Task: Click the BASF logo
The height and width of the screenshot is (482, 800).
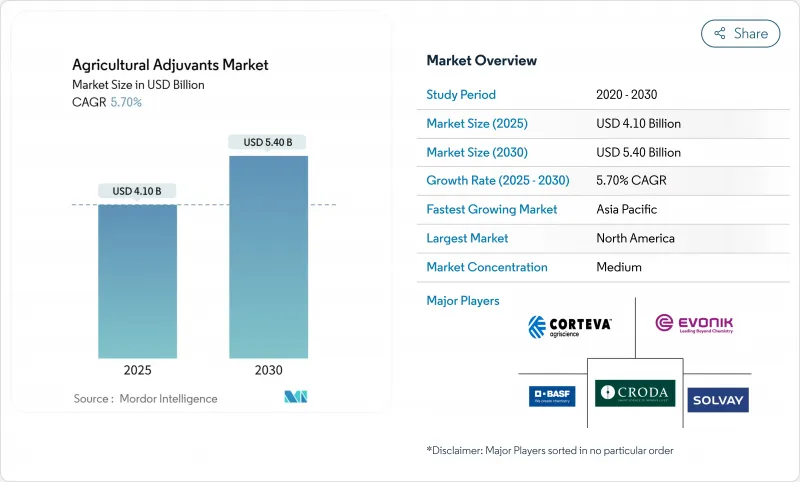Action: [x=552, y=396]
